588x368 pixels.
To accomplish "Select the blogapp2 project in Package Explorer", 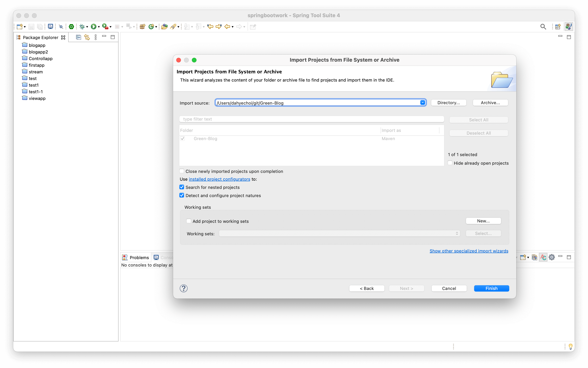I will [38, 52].
